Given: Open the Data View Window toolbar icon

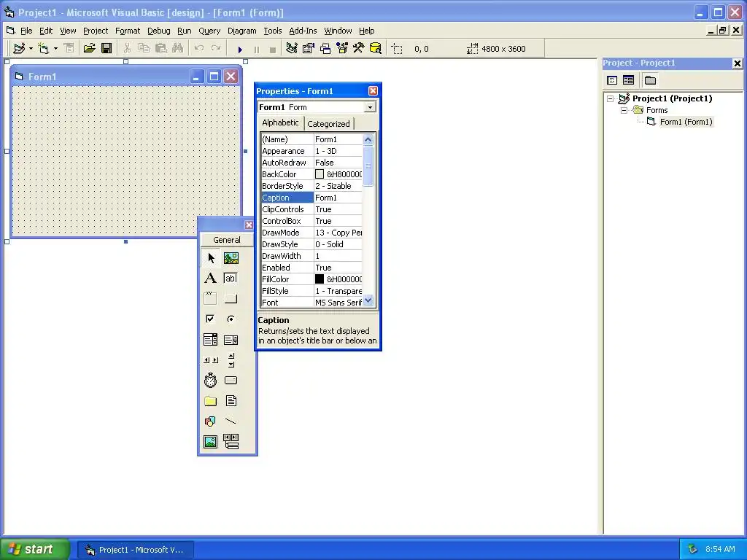Looking at the screenshot, I should coord(376,49).
